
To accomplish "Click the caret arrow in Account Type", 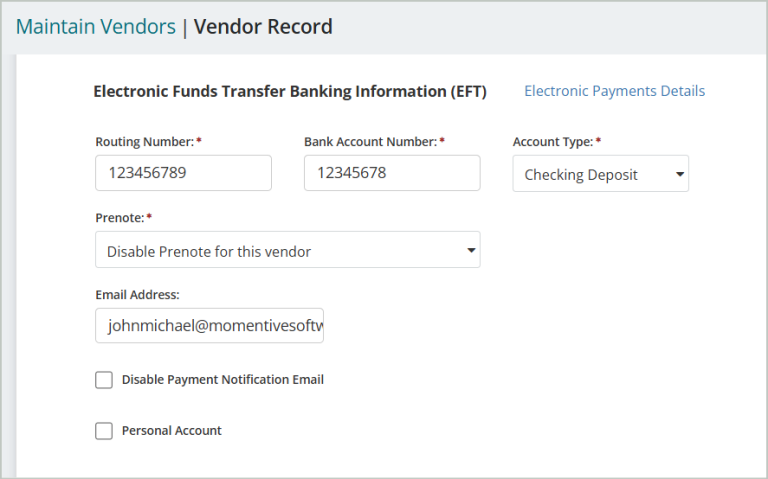I will tap(680, 174).
